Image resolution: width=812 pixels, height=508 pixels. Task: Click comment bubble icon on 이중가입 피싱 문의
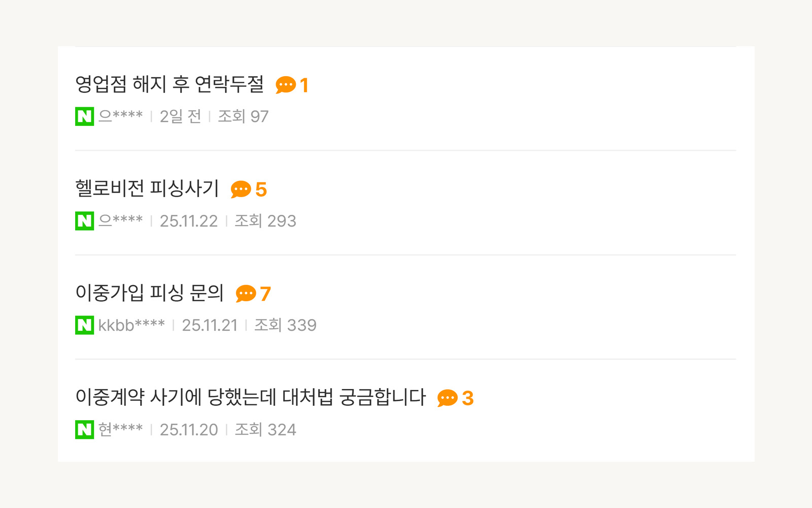pyautogui.click(x=246, y=294)
